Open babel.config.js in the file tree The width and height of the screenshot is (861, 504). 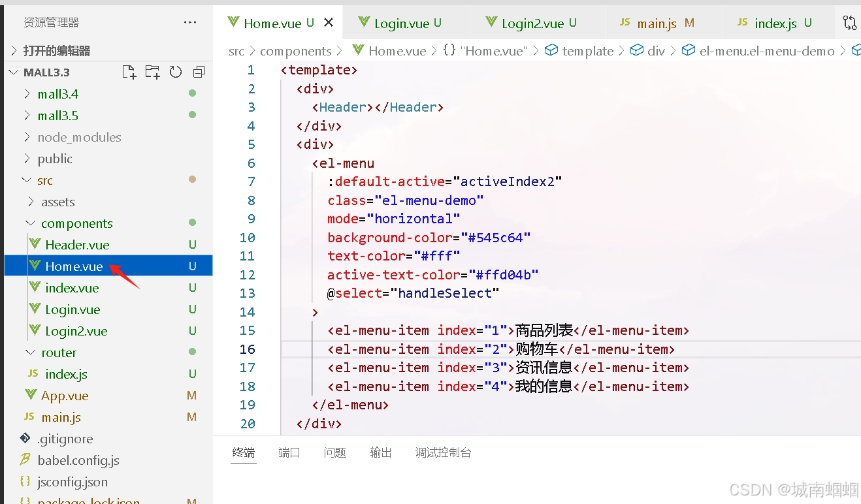coord(108,460)
